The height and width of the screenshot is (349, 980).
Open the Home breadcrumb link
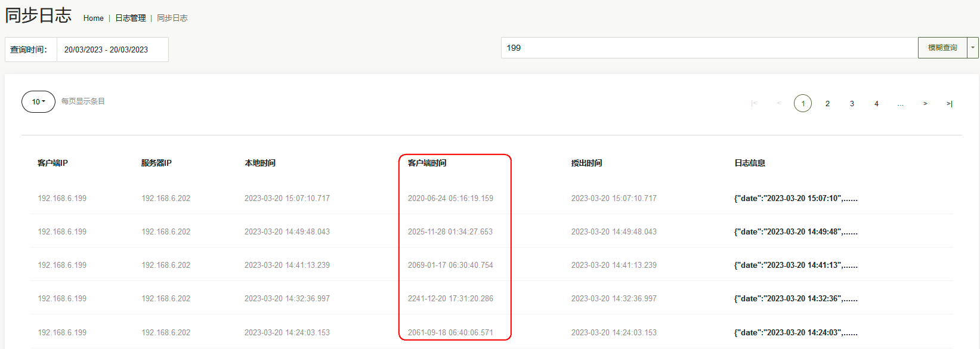point(94,18)
